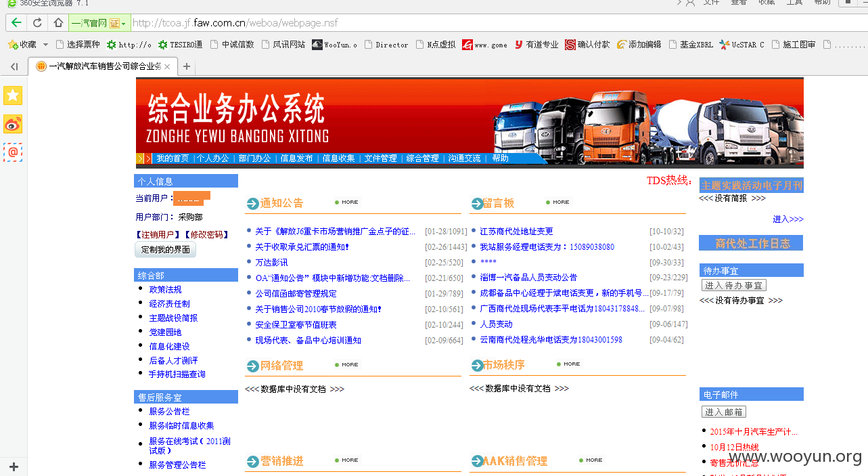The image size is (868, 476).
Task: Open 党建园地 link
Action: [165, 332]
